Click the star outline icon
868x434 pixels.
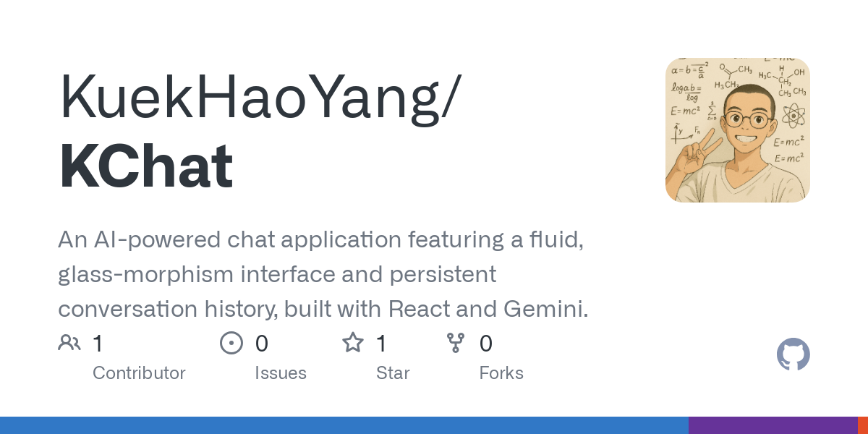click(x=353, y=342)
